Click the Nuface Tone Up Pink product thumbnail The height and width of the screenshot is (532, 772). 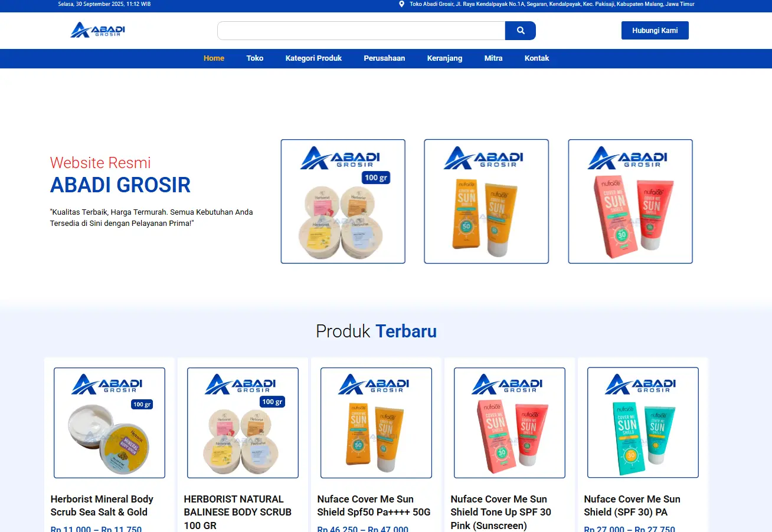509,422
